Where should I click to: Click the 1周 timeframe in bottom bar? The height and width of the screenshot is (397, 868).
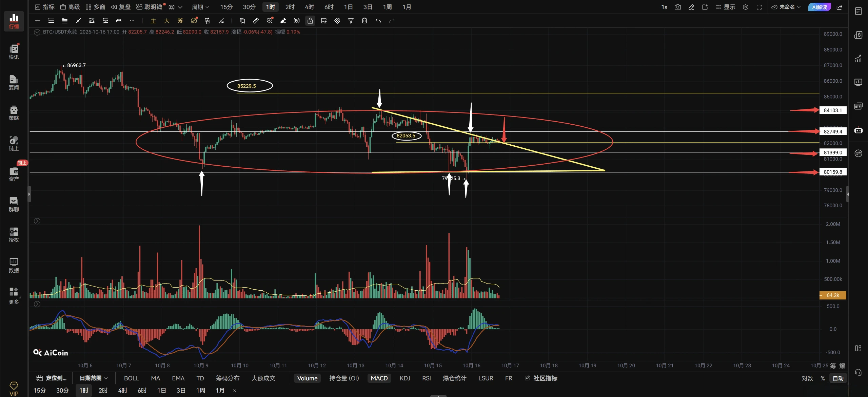(200, 390)
